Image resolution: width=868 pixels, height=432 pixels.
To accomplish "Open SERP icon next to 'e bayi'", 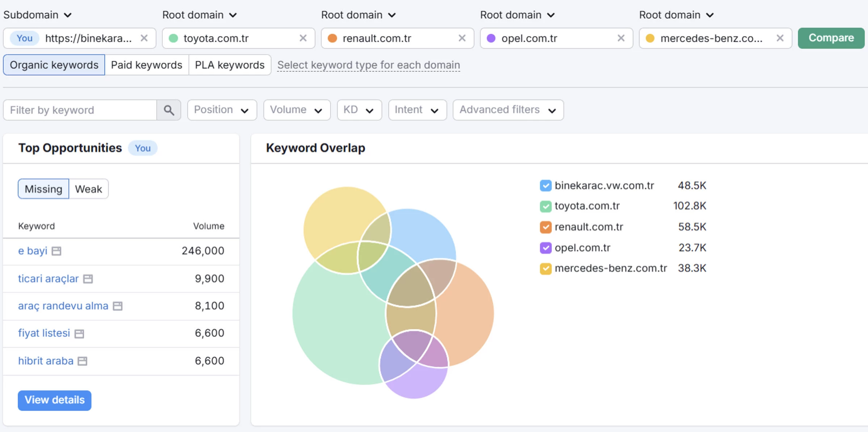I will (x=56, y=251).
